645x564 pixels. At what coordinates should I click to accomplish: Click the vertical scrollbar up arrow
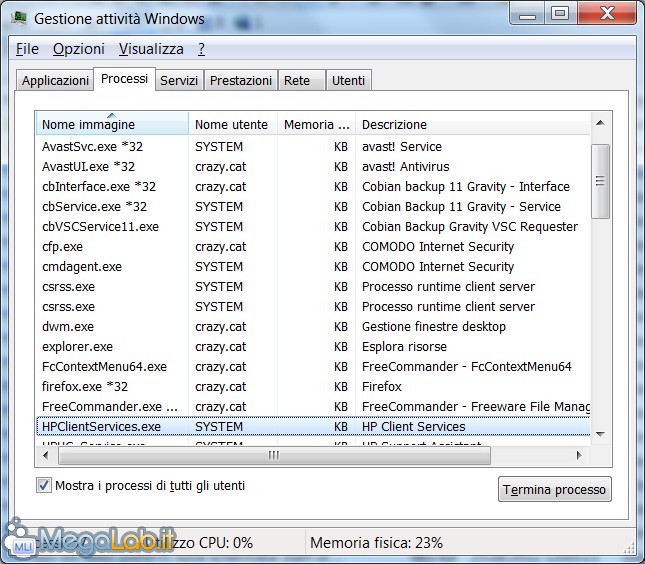pyautogui.click(x=600, y=123)
